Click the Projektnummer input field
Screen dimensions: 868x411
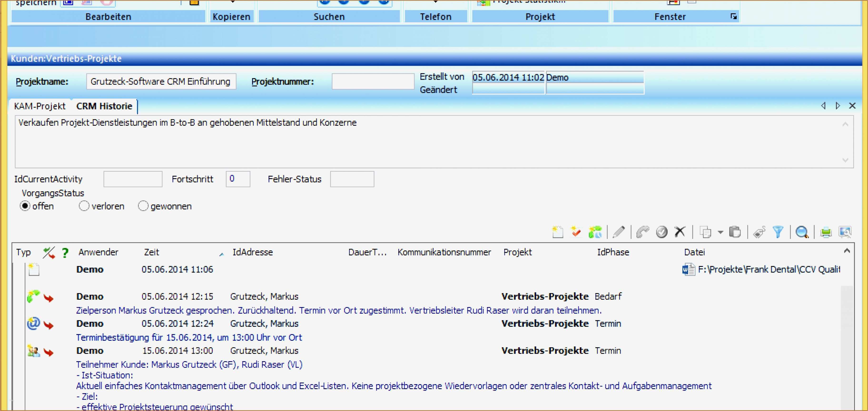pos(373,82)
